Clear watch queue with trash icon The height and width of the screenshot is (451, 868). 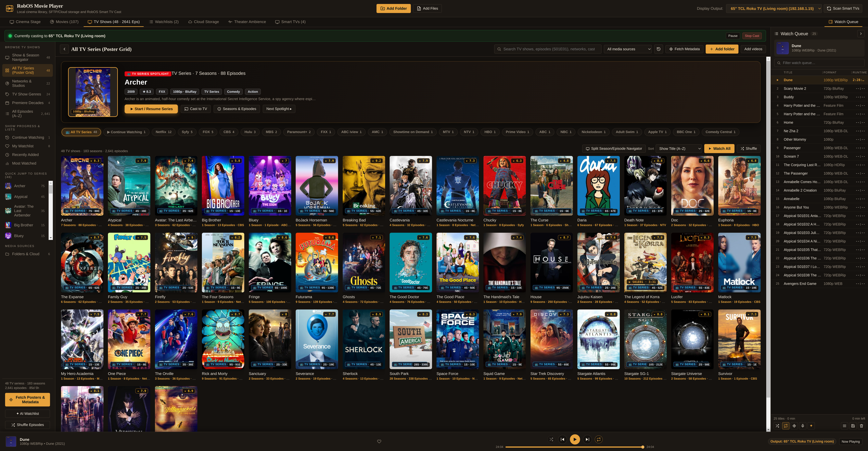(x=861, y=426)
